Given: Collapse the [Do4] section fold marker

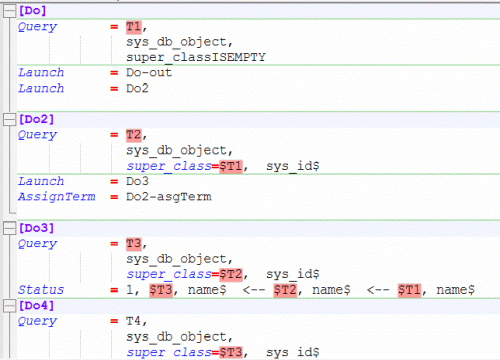Looking at the screenshot, I should click(9, 306).
